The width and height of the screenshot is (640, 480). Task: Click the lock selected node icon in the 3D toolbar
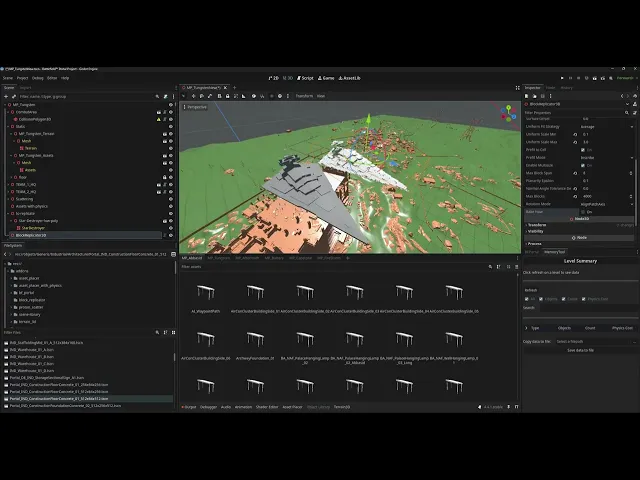227,96
